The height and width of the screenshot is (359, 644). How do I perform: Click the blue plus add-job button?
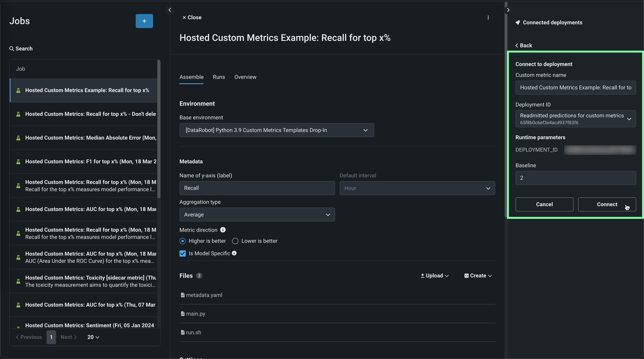pyautogui.click(x=144, y=21)
